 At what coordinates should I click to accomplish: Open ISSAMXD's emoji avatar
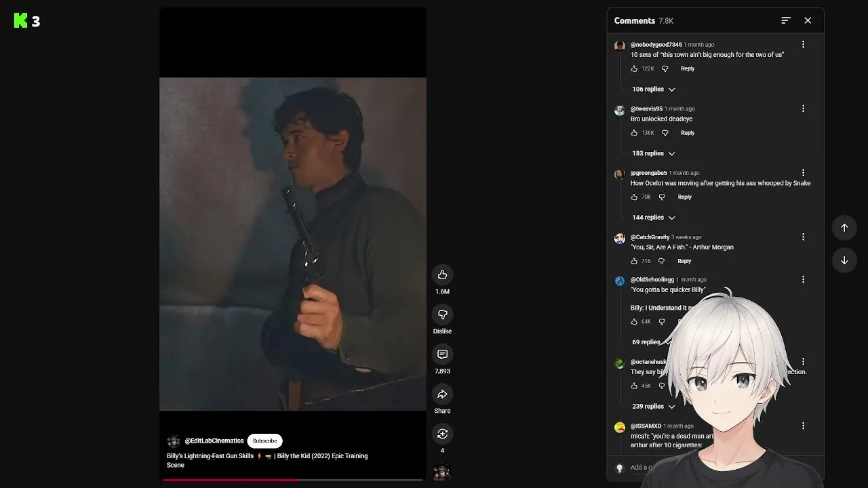coord(619,428)
